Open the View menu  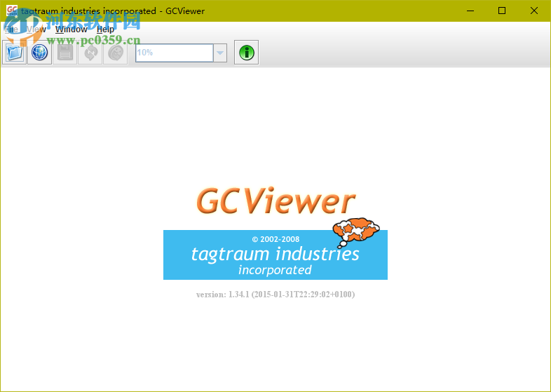36,29
